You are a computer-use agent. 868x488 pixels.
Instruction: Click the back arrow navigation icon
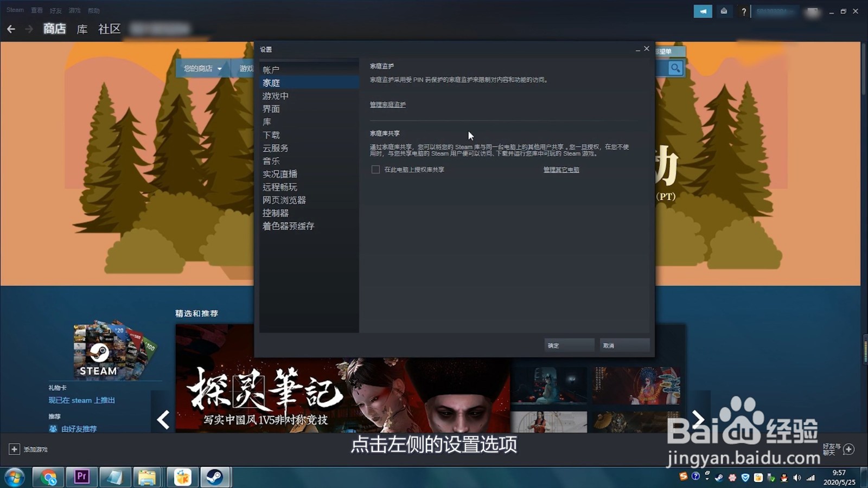pyautogui.click(x=11, y=29)
